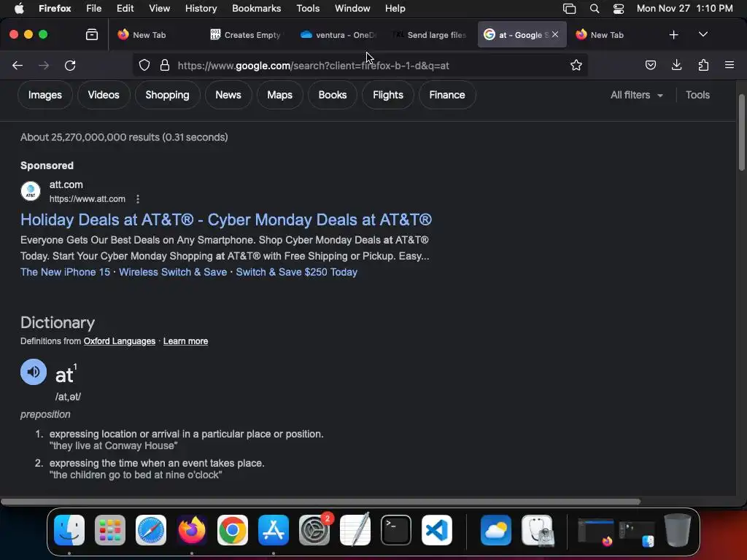The width and height of the screenshot is (747, 560).
Task: Open Terminal from the Dock
Action: click(396, 530)
